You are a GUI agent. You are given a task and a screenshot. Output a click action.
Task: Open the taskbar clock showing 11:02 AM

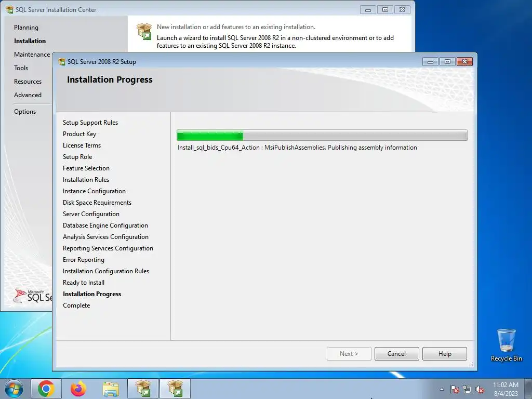506,389
